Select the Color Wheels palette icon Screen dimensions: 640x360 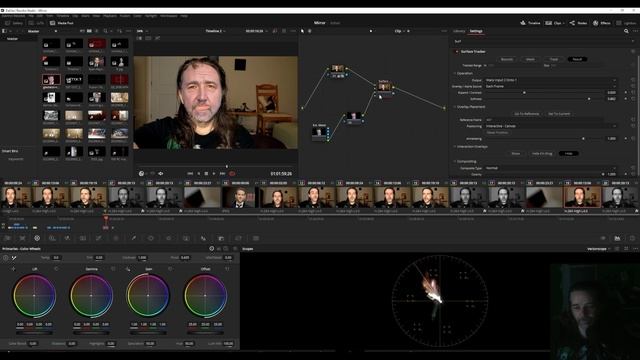pyautogui.click(x=37, y=238)
